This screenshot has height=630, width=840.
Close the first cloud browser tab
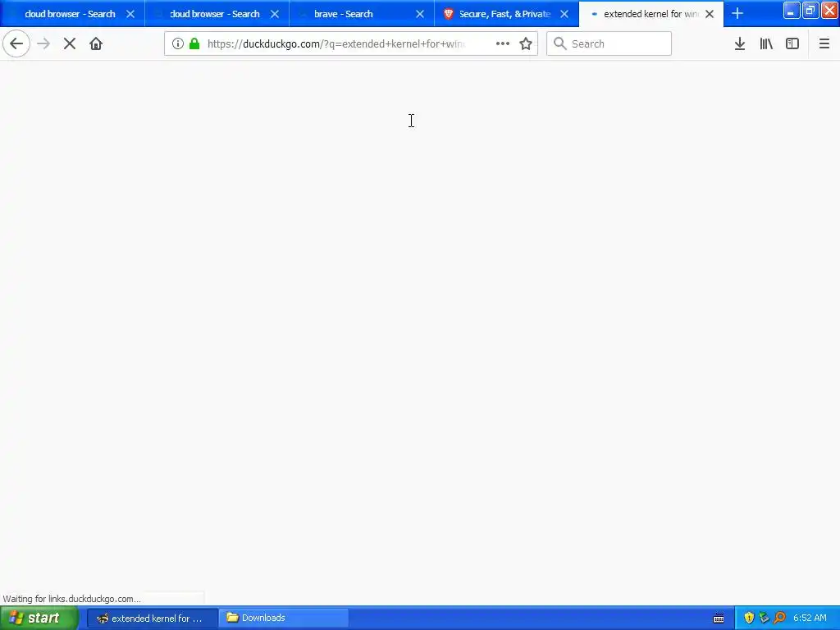pyautogui.click(x=130, y=14)
